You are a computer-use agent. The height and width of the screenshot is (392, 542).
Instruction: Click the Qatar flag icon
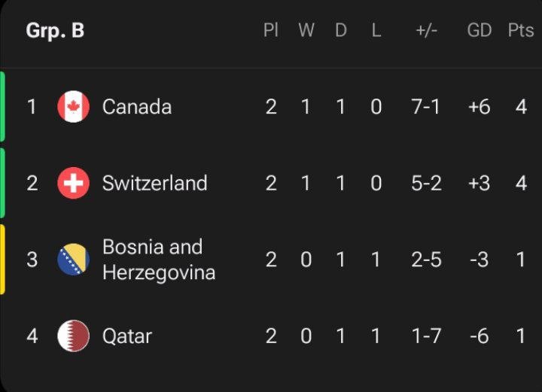[73, 336]
